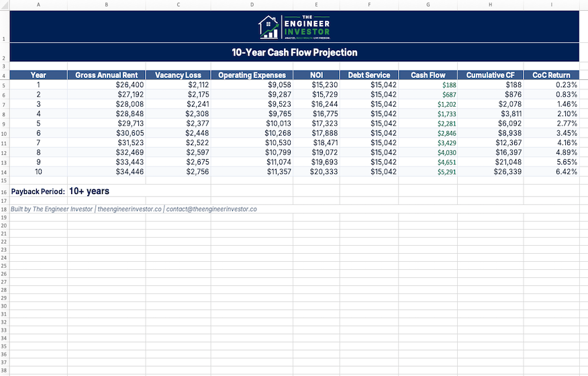Click cash flow value $4,030
Viewport: 588px width, 376px height.
coord(446,152)
